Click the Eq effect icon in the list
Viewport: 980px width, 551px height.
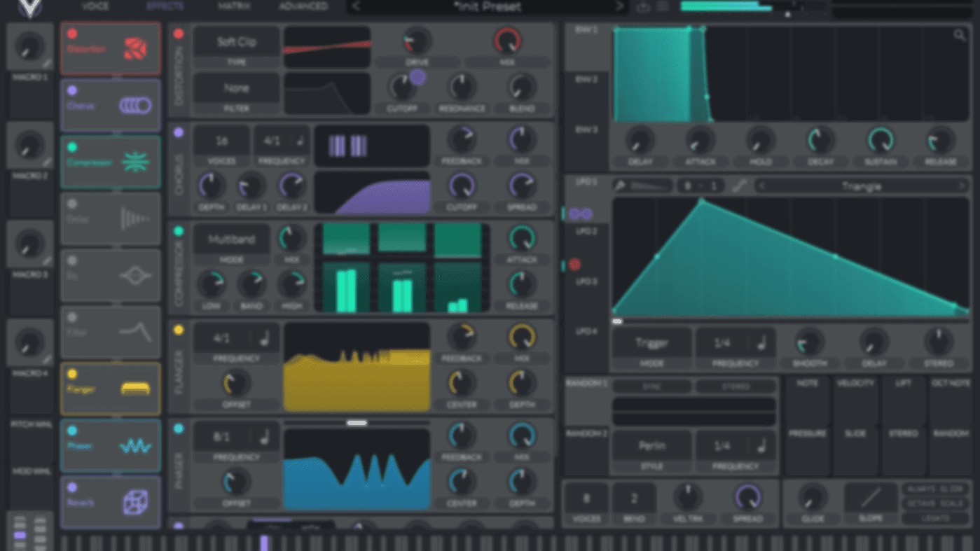click(135, 276)
